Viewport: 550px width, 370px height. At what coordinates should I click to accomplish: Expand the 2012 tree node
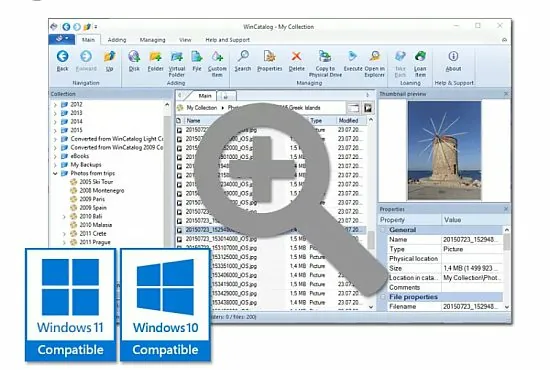(55, 105)
